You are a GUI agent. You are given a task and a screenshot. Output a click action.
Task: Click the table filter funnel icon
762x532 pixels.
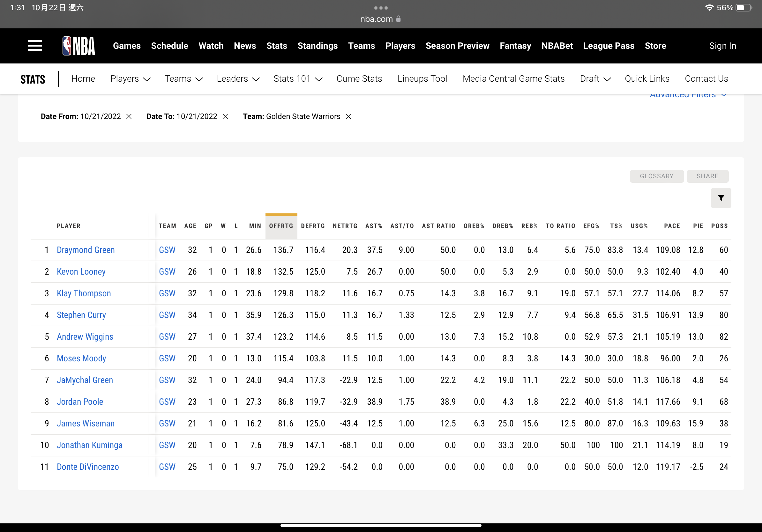(721, 198)
